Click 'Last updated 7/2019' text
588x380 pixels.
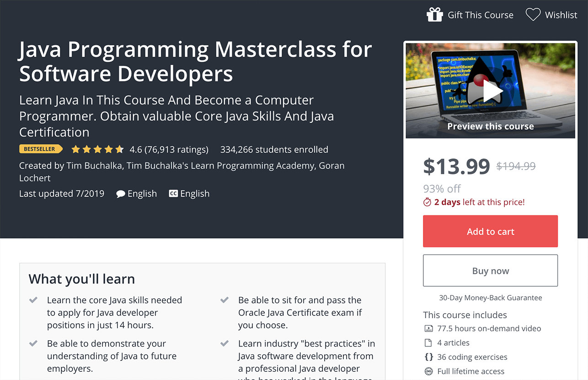[x=62, y=194]
